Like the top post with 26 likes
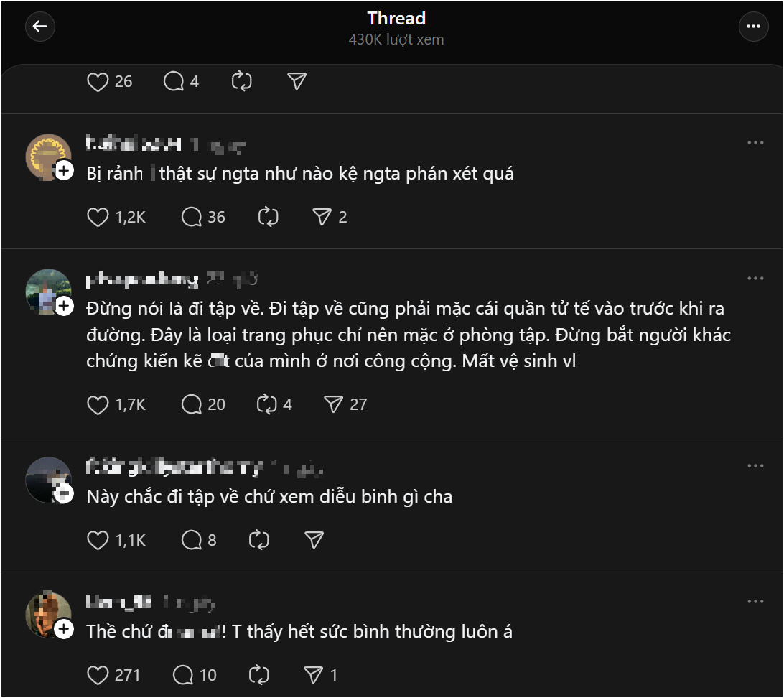The width and height of the screenshot is (784, 698). tap(98, 82)
